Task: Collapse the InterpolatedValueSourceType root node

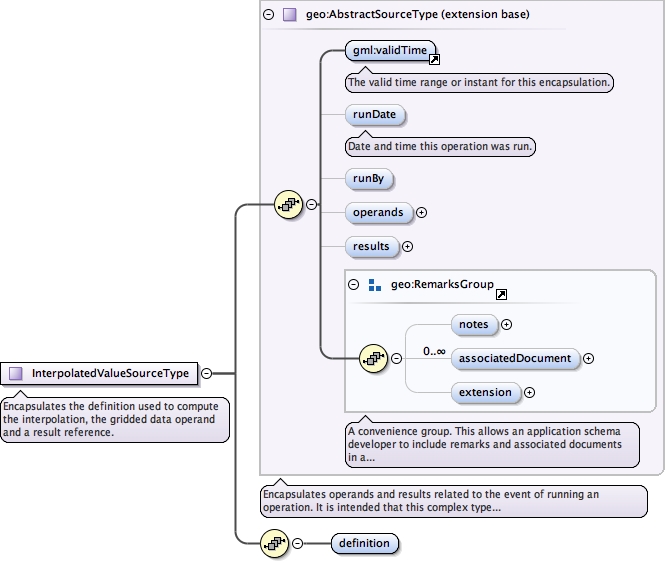Action: point(205,374)
